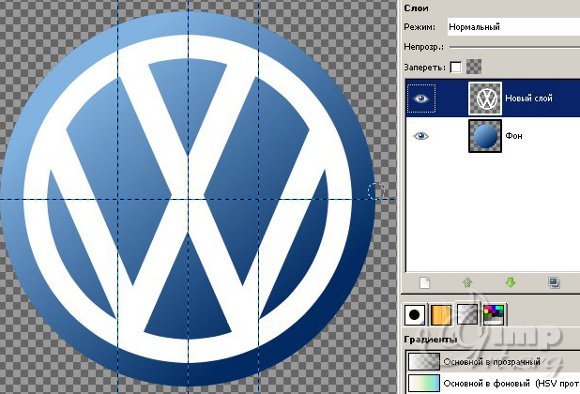Image resolution: width=580 pixels, height=394 pixels.
Task: Toggle visibility of the Новый слой layer
Action: [421, 98]
